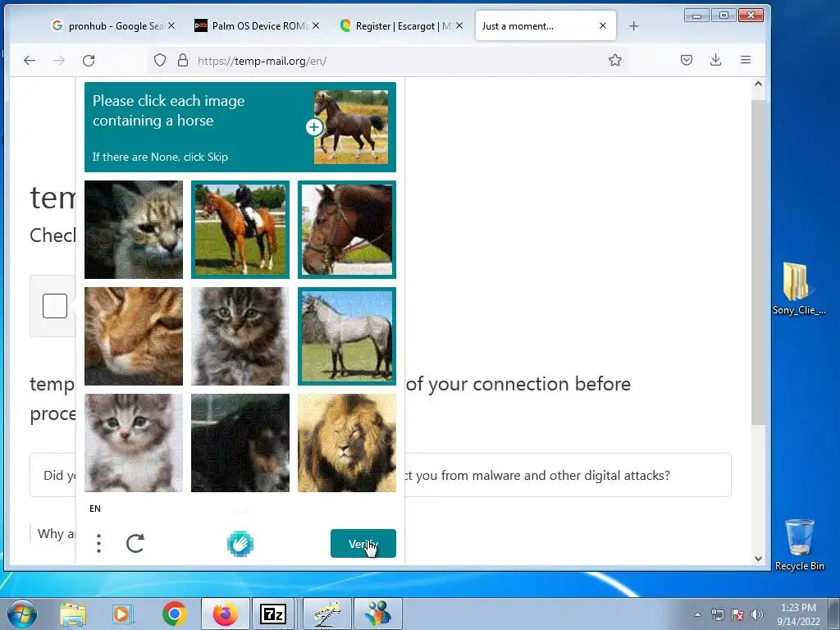Deselect the brown horse head tile

tap(347, 230)
